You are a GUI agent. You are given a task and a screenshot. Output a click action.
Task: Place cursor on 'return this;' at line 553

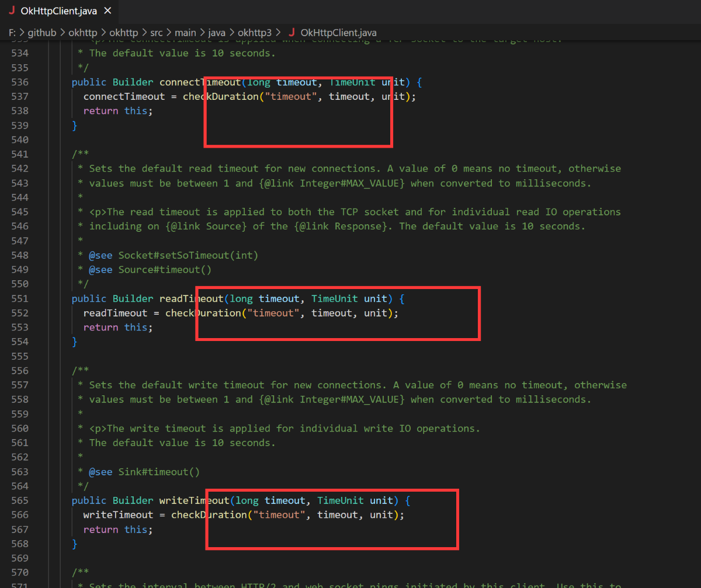tap(118, 328)
